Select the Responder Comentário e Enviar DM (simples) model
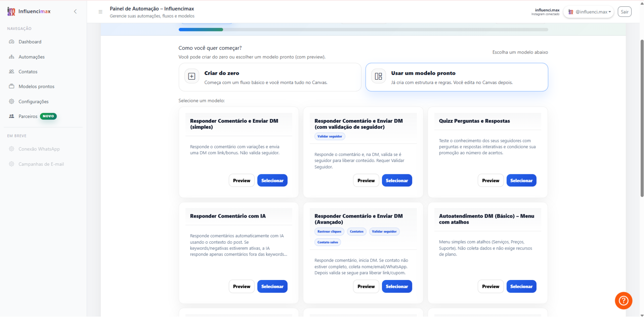This screenshot has height=319, width=644. tap(272, 180)
